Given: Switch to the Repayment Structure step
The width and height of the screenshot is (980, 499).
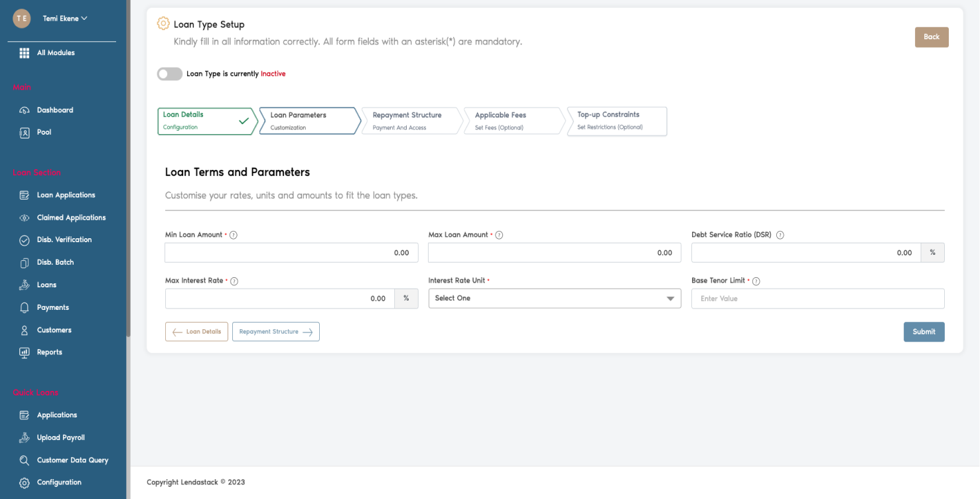Looking at the screenshot, I should 406,121.
